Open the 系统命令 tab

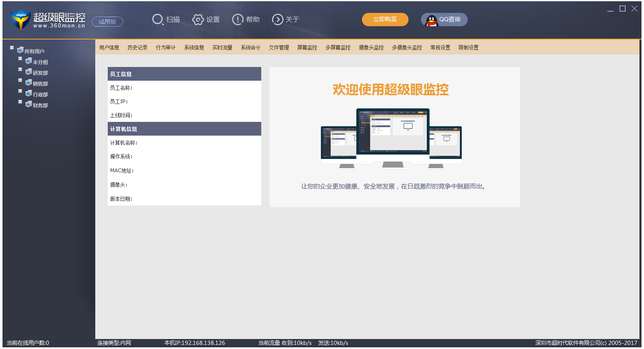point(251,47)
